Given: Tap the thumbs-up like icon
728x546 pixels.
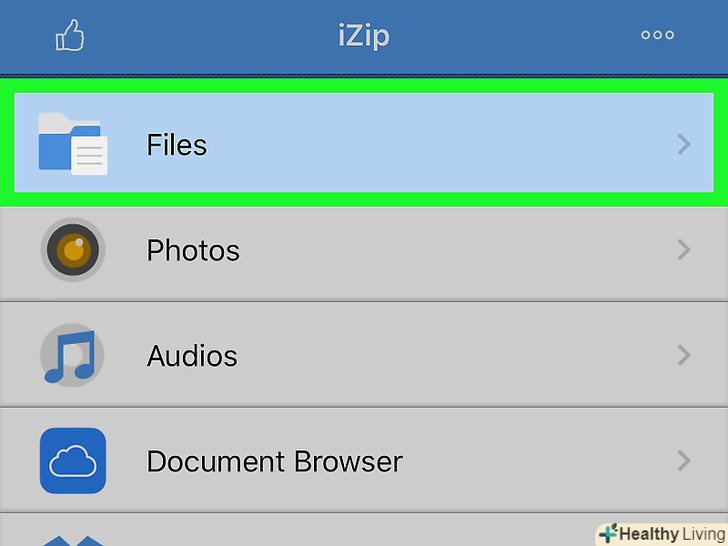Looking at the screenshot, I should (x=69, y=37).
